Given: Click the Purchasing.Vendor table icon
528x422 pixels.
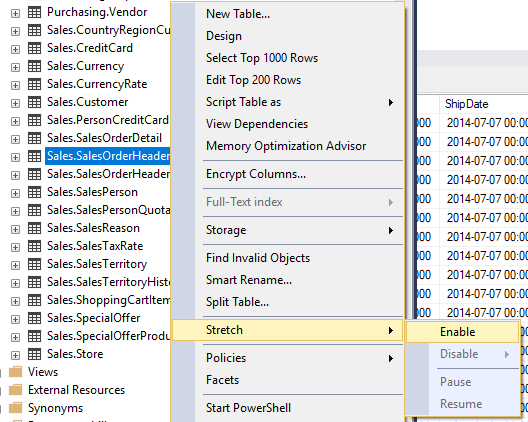Looking at the screenshot, I should 34,12.
